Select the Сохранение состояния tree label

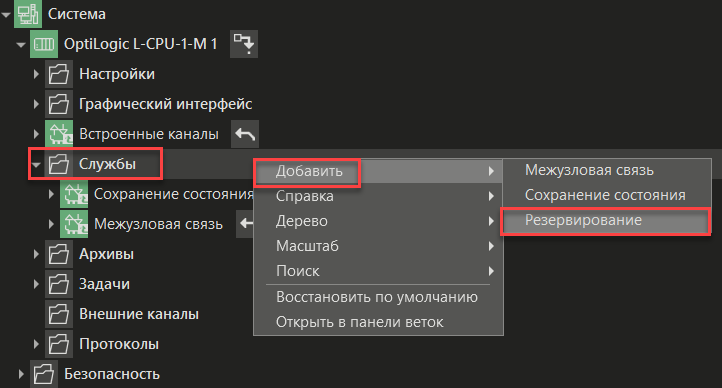(x=174, y=194)
